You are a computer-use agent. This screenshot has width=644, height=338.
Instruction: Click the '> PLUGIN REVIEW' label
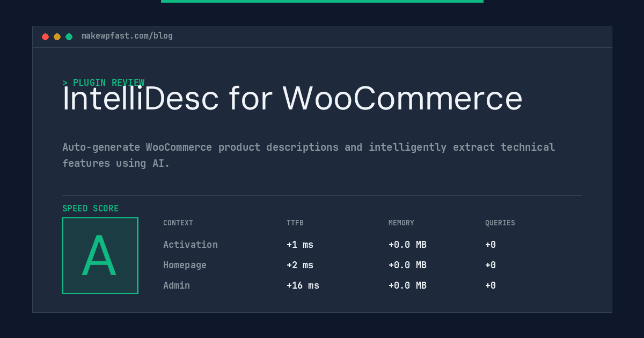tap(103, 83)
